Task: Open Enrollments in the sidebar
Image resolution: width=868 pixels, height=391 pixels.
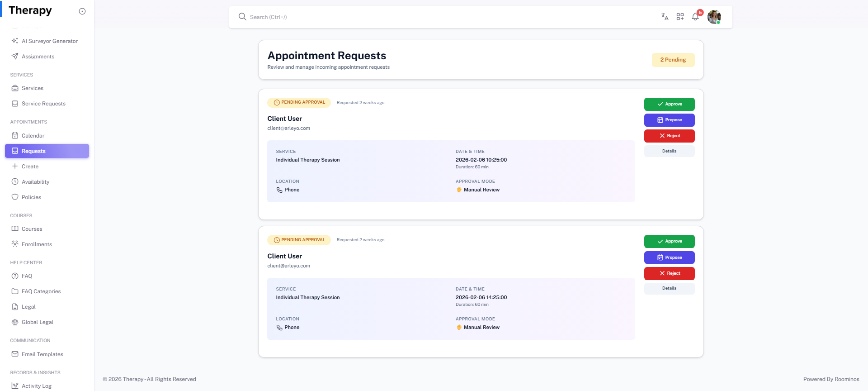Action: 37,244
